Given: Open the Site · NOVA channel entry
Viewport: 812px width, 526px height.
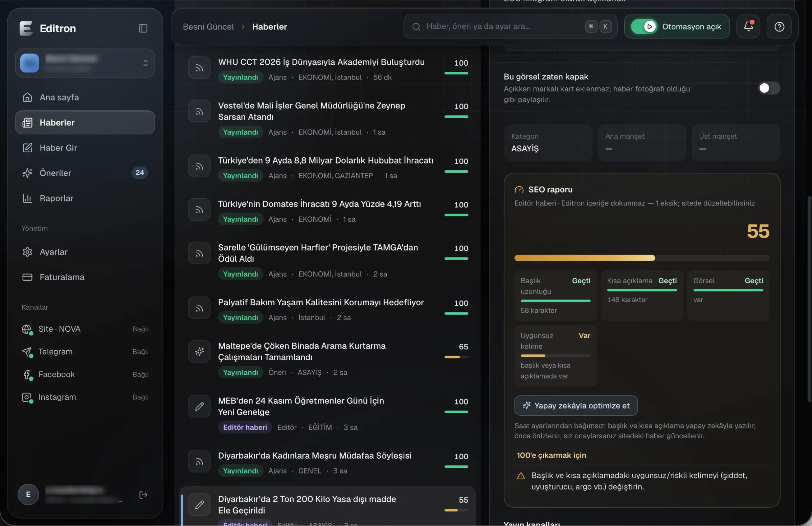Looking at the screenshot, I should [85, 329].
